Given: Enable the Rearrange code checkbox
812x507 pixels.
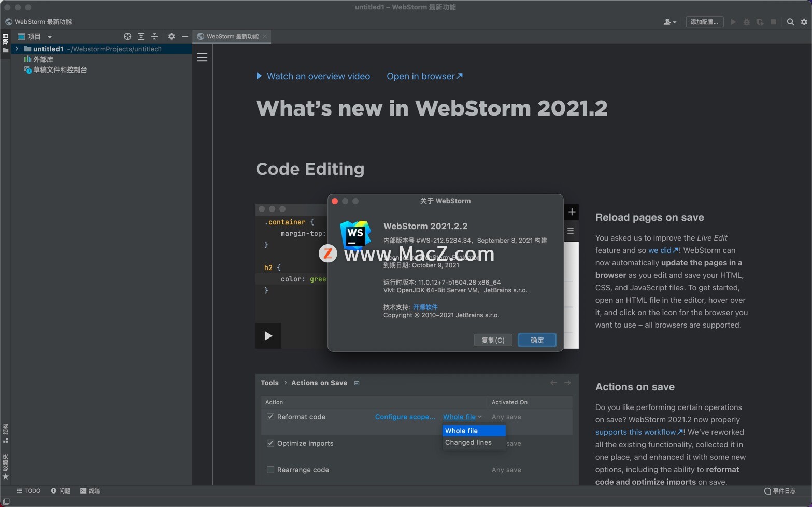Looking at the screenshot, I should tap(270, 470).
